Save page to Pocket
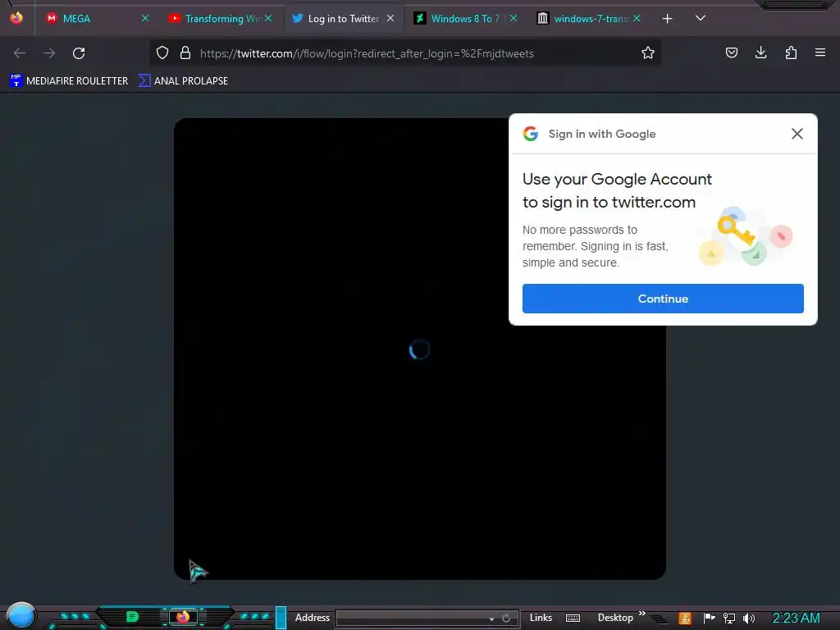 coord(731,52)
